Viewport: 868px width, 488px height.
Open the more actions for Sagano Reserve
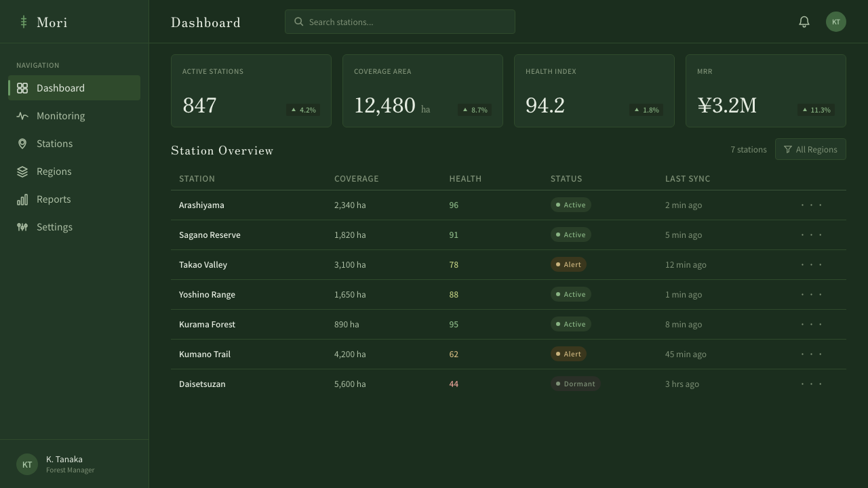point(811,235)
